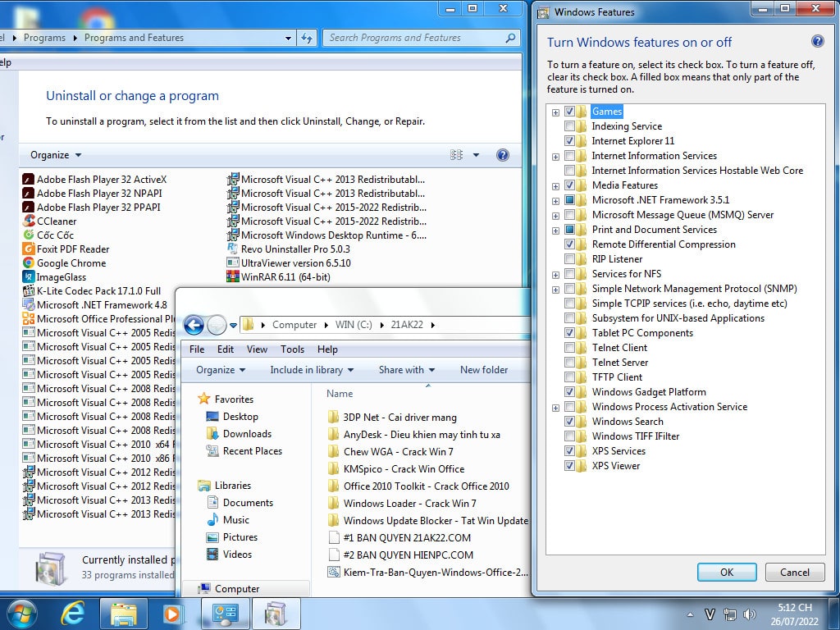Uncheck the Internet Explorer 11 feature
This screenshot has width=840, height=630.
pyautogui.click(x=570, y=141)
